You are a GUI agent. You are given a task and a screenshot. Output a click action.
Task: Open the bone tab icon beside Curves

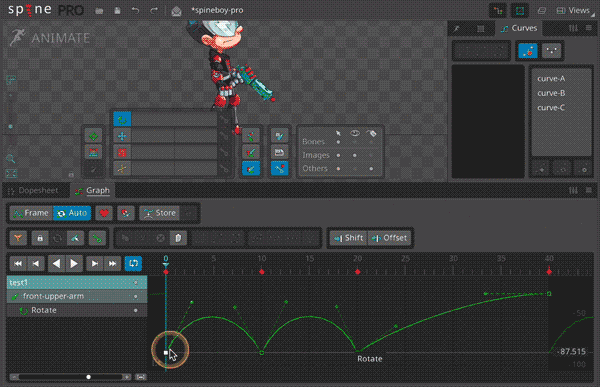(457, 29)
